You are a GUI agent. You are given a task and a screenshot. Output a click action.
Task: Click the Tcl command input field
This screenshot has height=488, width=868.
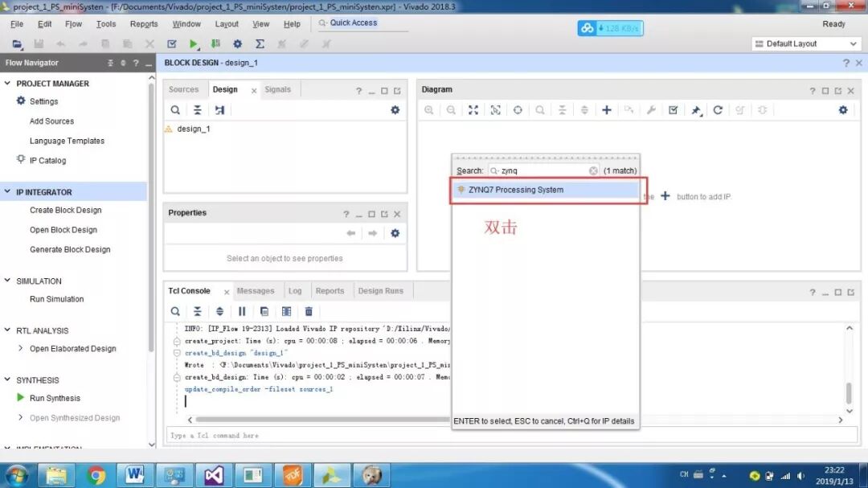[x=511, y=436]
